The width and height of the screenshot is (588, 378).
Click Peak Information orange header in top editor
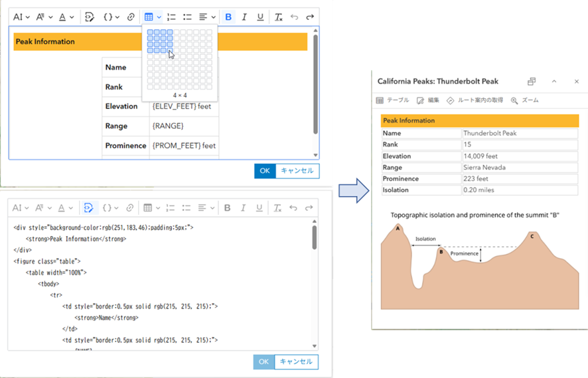161,42
